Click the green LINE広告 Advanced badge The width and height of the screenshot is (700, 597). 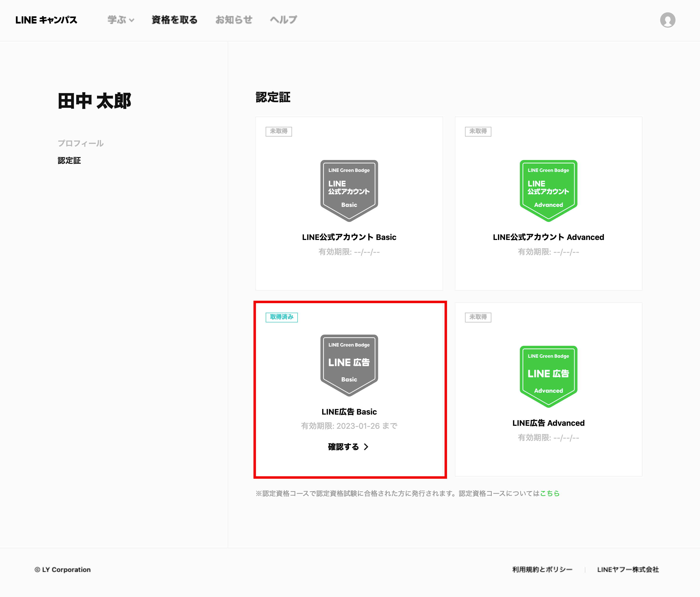[548, 376]
